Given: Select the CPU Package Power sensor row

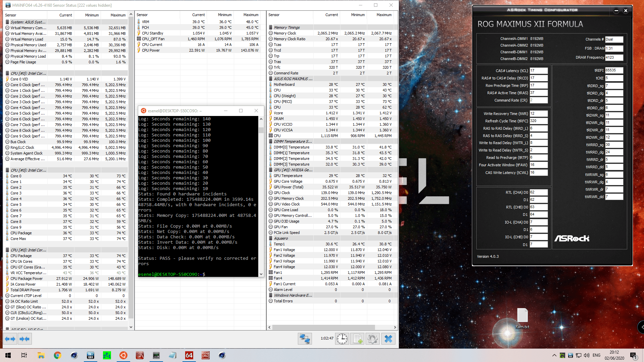Looking at the screenshot, I should coord(66,279).
